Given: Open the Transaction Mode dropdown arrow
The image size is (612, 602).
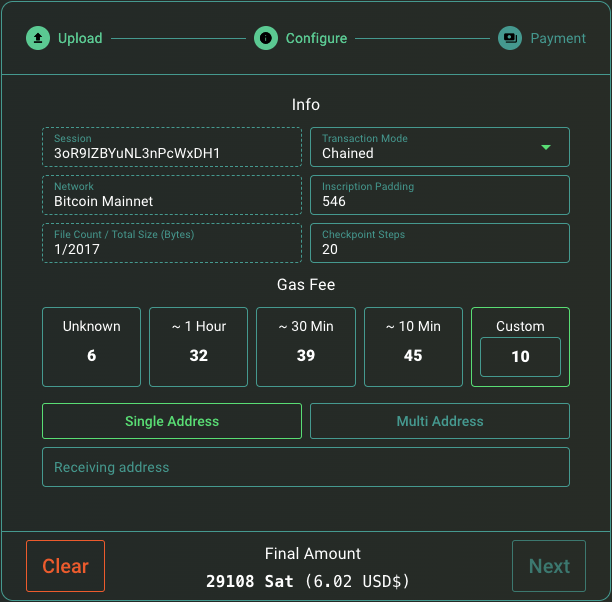Looking at the screenshot, I should [x=546, y=148].
